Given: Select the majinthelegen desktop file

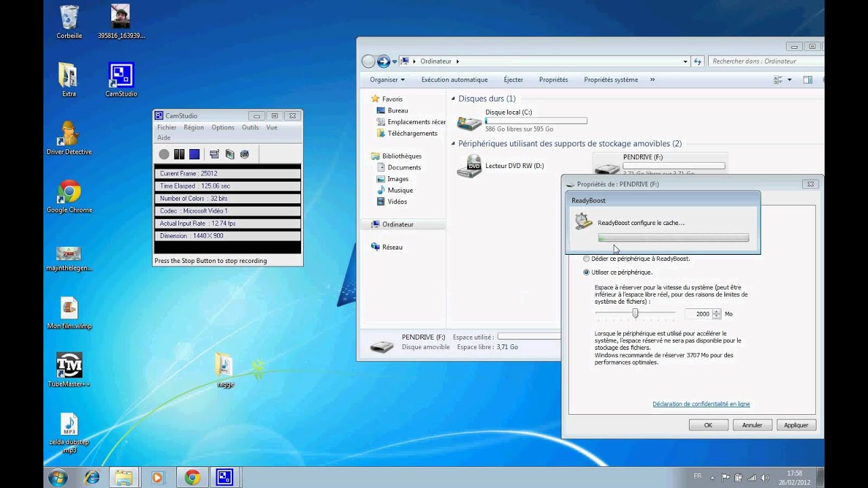Looking at the screenshot, I should 69,258.
